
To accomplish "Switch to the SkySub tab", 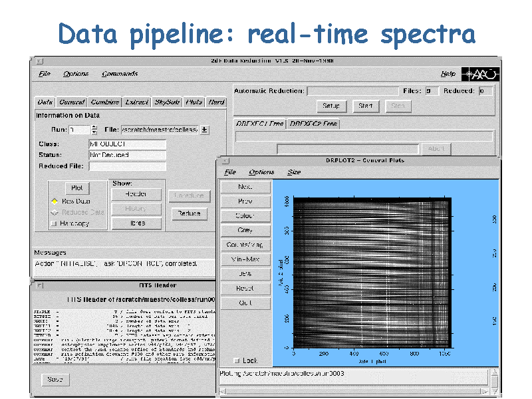I will 167,102.
